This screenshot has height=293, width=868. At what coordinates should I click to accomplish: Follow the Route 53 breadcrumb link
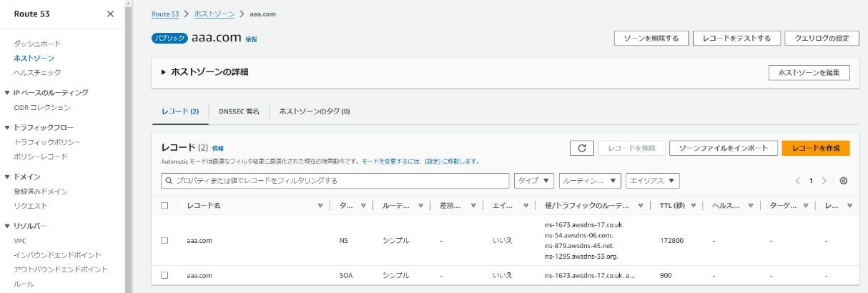(x=165, y=14)
